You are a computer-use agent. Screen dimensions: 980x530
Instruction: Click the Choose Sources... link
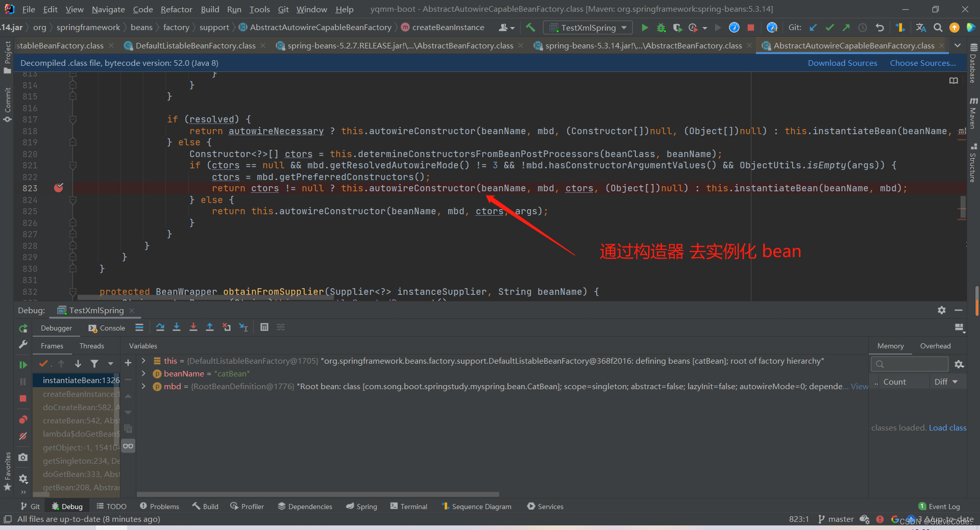coord(923,63)
